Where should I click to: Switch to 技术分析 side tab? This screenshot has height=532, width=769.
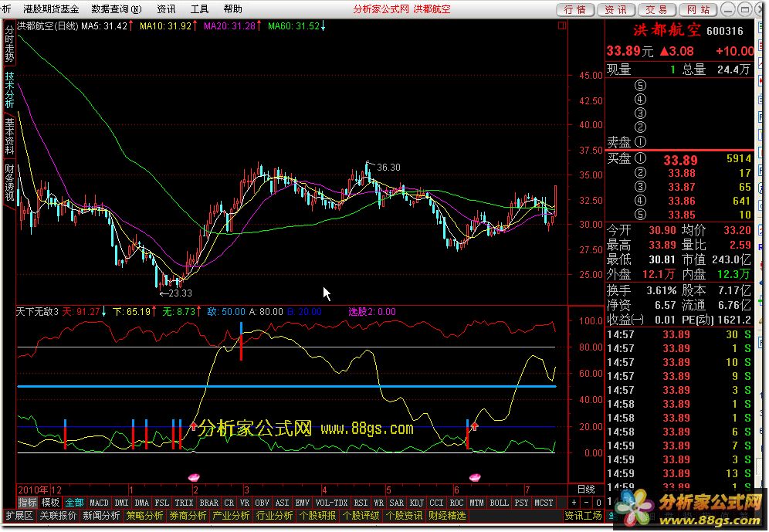coord(9,90)
